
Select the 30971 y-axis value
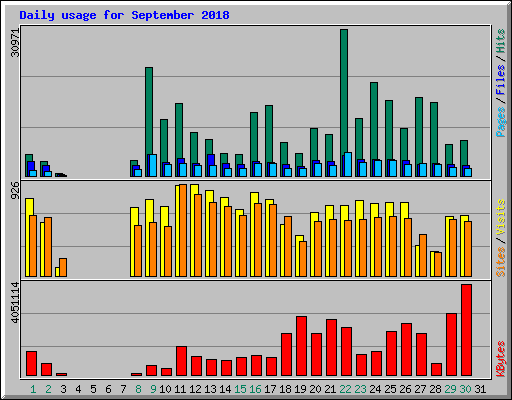point(15,43)
